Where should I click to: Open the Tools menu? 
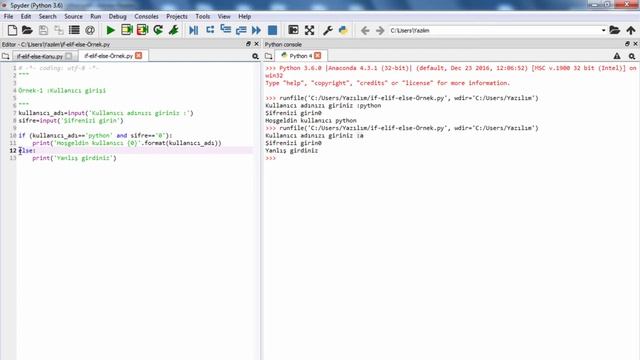(202, 16)
